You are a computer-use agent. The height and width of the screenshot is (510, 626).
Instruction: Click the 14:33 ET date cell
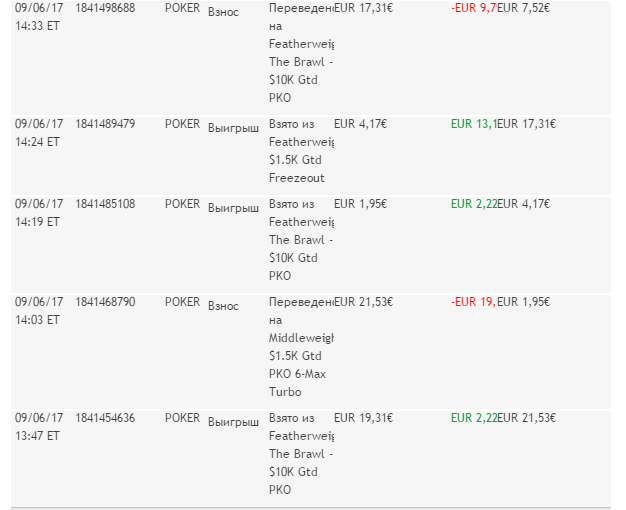click(38, 16)
